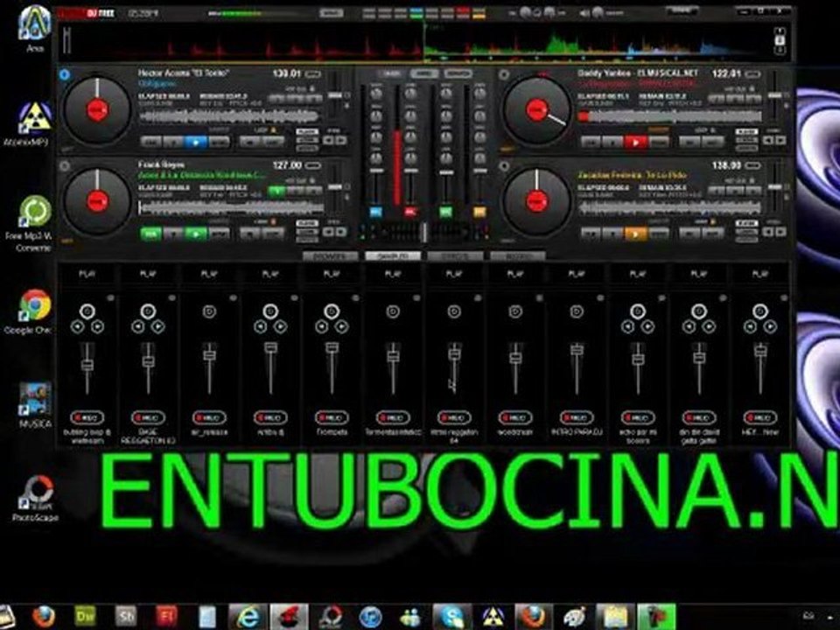Toggle the REC button on BASE REGGAETON sample
The height and width of the screenshot is (630, 840).
(x=149, y=417)
